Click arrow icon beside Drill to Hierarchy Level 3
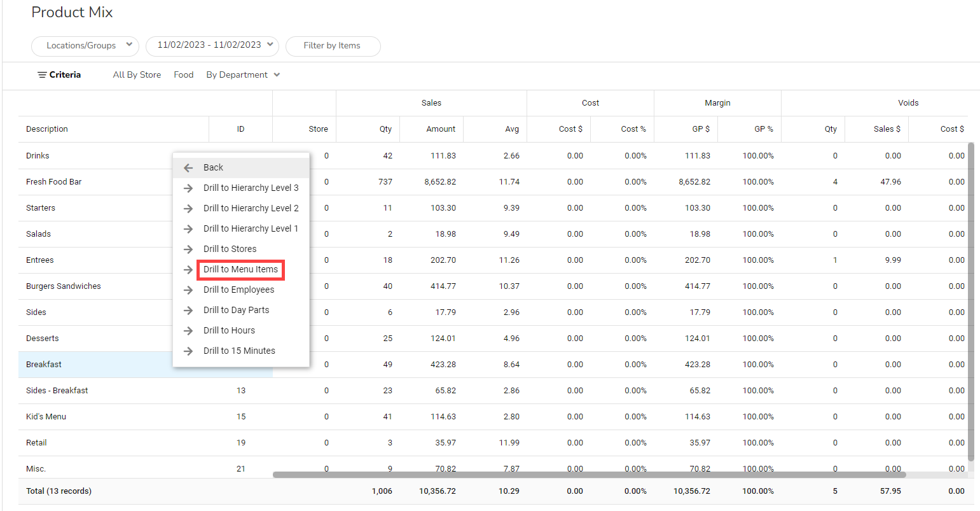 point(188,188)
